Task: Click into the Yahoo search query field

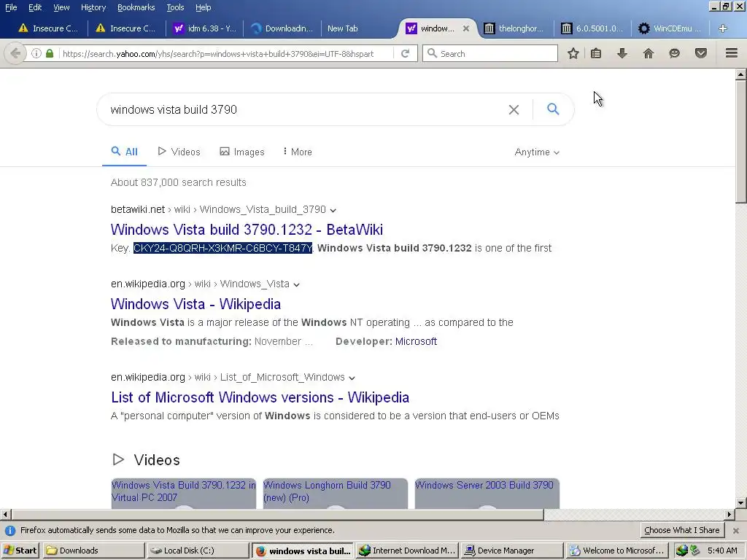Action: pos(305,109)
